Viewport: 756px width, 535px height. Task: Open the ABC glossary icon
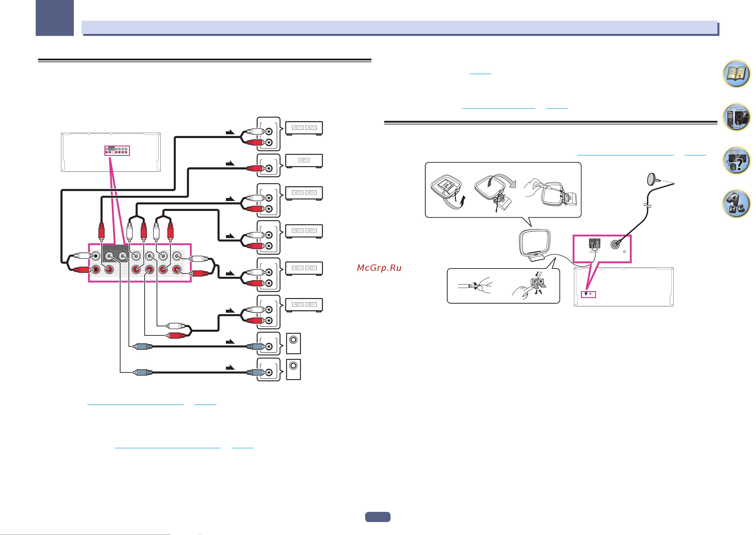pyautogui.click(x=736, y=203)
